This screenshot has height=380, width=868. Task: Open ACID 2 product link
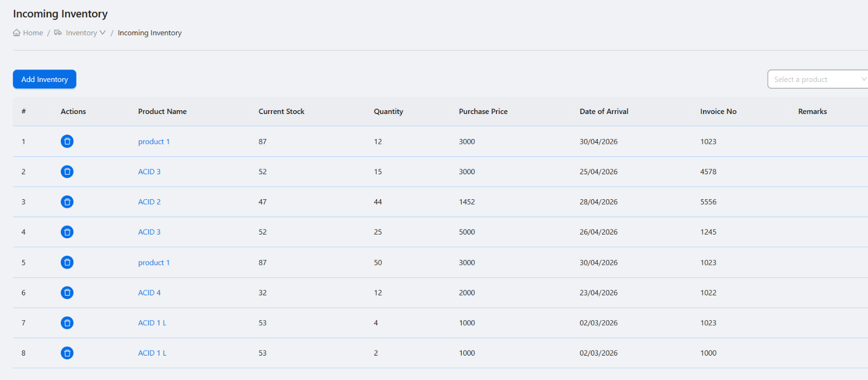pos(149,202)
